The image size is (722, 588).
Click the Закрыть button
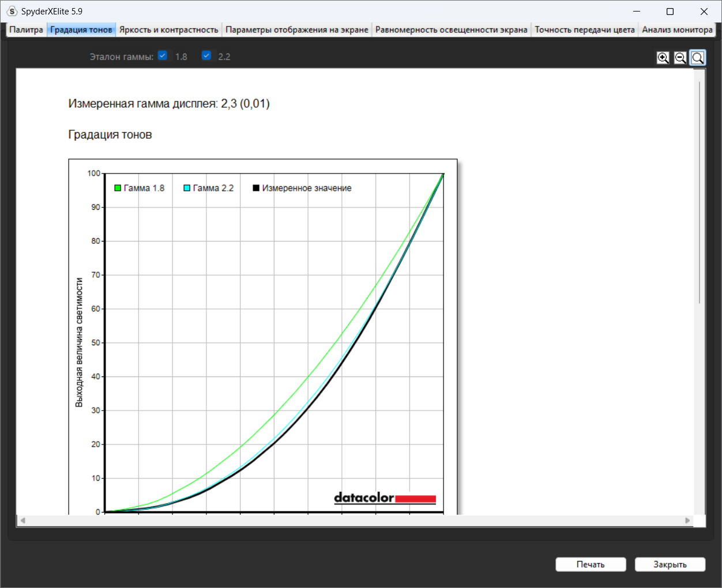(x=670, y=564)
